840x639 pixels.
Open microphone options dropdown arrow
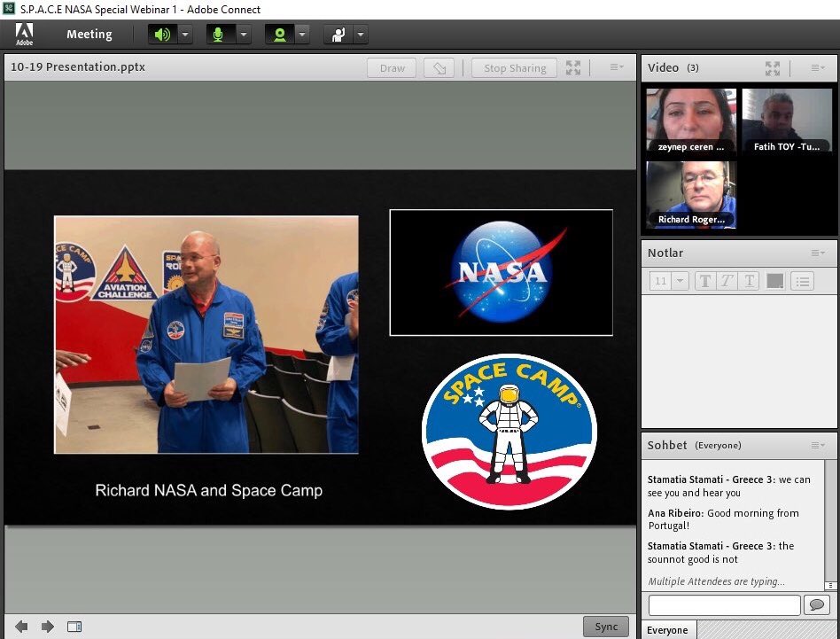click(x=244, y=35)
